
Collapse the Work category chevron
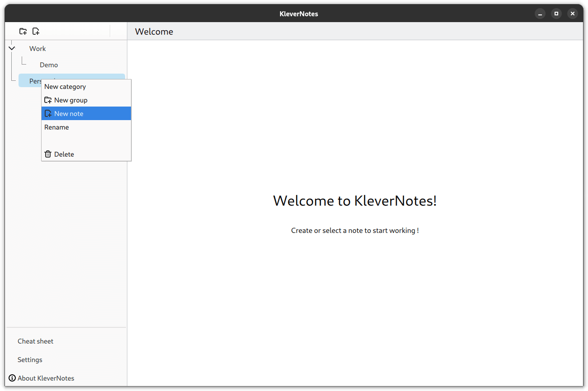point(12,48)
